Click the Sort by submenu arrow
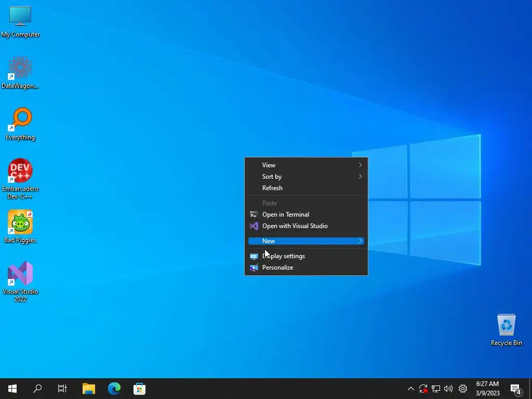 361,177
